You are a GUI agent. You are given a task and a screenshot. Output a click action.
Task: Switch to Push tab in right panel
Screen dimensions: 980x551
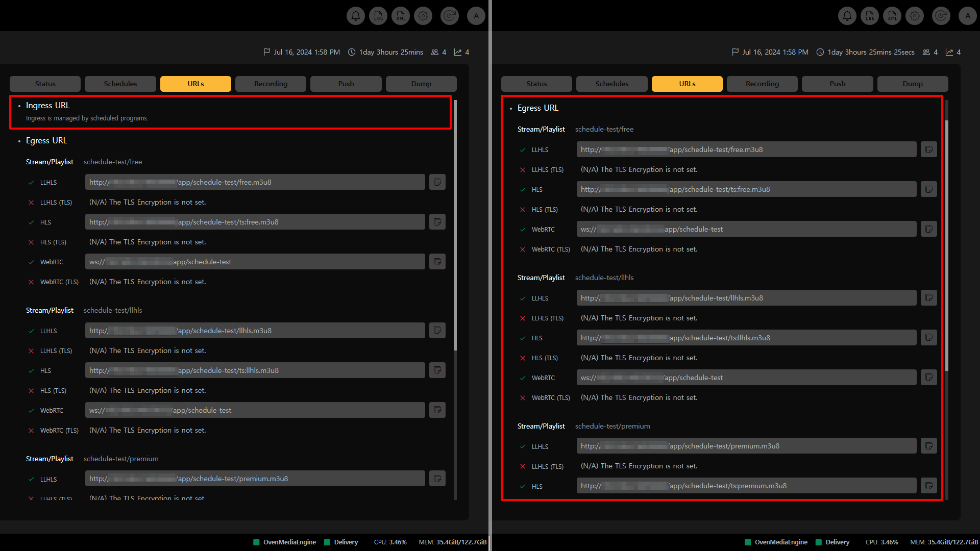coord(837,84)
